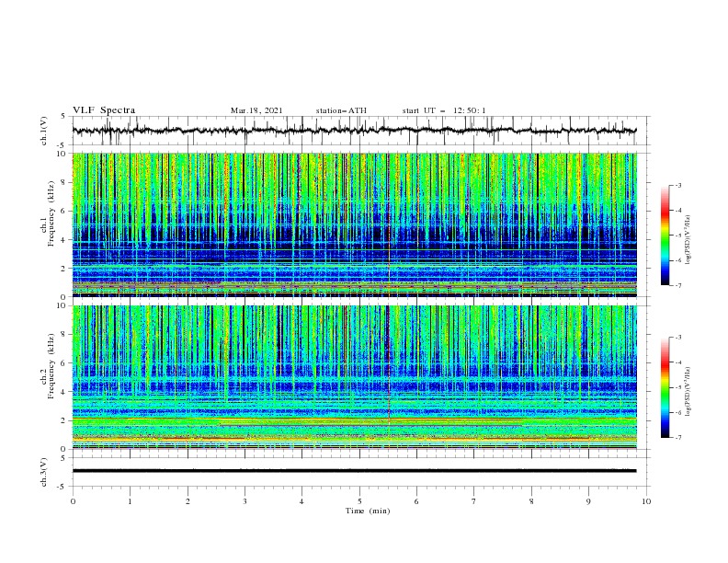Screen dimensions: 728x563
Task: Click the ch.1 PSD color bar
Action: coord(665,236)
